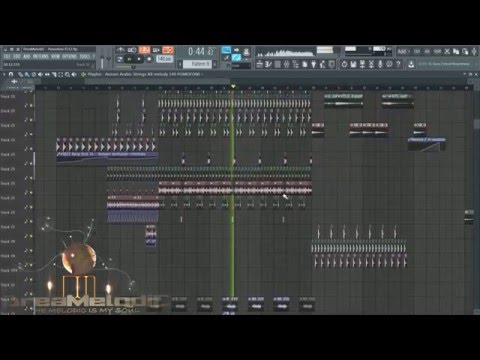Click the CPU and memory meter panel
The width and height of the screenshot is (480, 360).
(x=368, y=51)
